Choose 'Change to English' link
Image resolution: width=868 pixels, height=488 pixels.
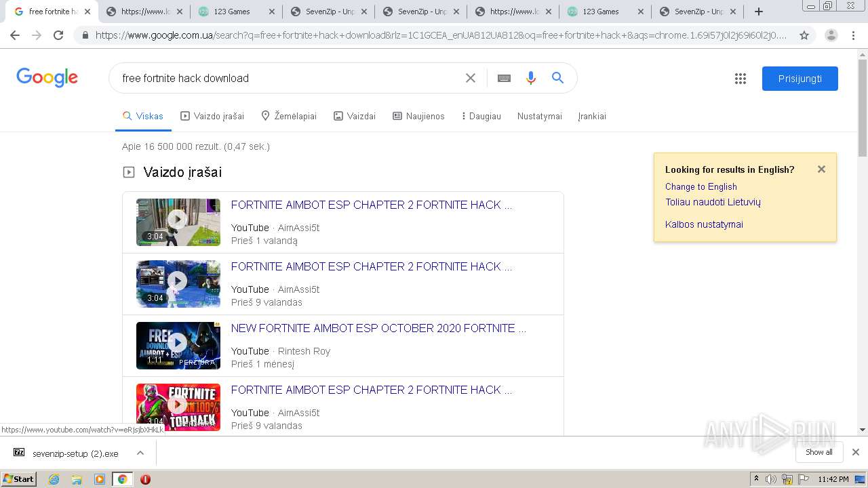click(701, 186)
